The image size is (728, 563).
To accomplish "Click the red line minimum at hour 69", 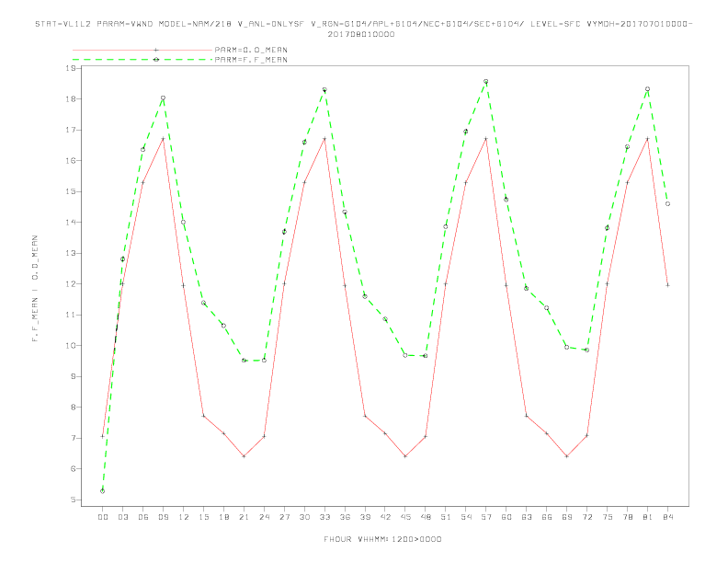I will click(x=567, y=456).
